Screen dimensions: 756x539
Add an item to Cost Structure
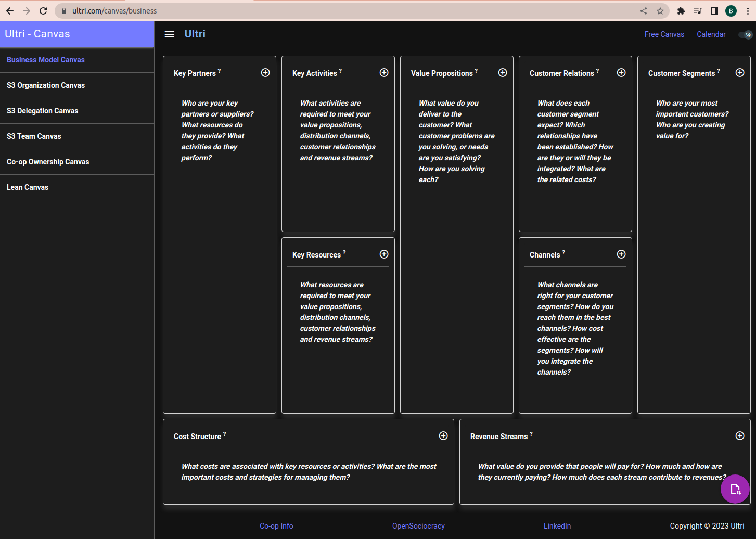[x=443, y=436]
